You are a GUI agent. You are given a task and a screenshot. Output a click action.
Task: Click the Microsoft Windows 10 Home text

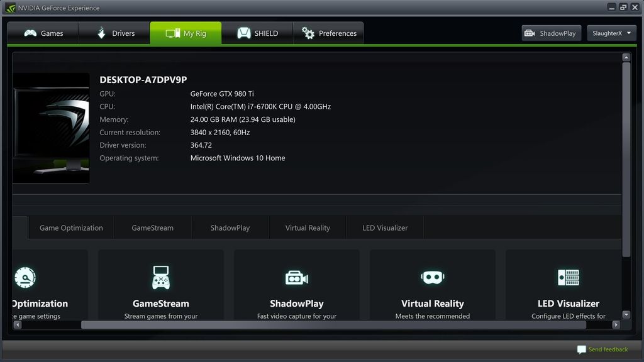pos(238,158)
